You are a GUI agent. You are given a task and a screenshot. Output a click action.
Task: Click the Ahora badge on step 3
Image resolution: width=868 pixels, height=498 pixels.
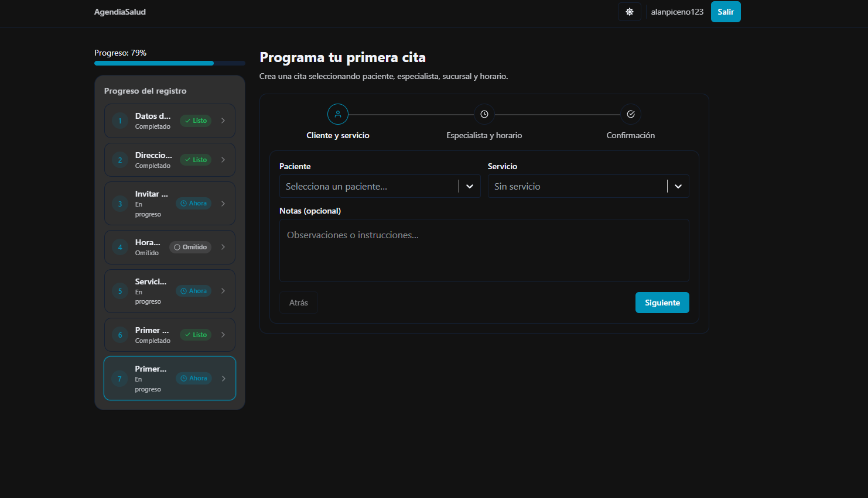tap(194, 204)
